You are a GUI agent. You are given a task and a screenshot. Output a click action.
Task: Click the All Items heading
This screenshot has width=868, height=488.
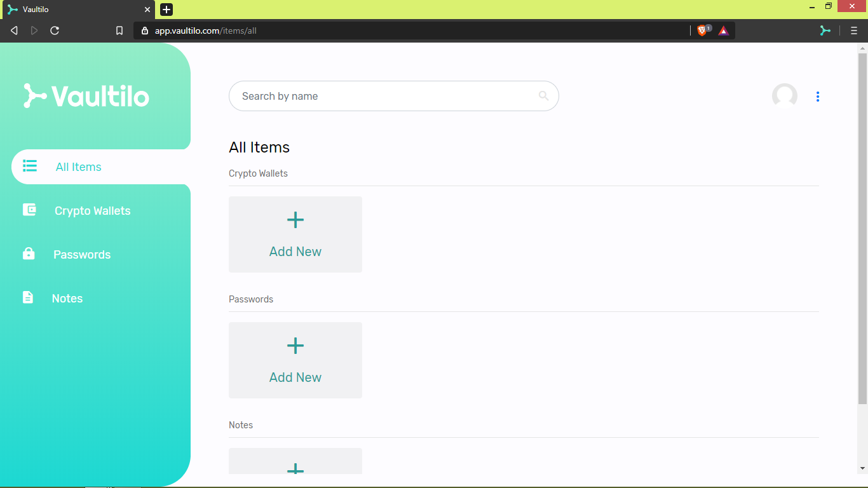click(x=259, y=147)
